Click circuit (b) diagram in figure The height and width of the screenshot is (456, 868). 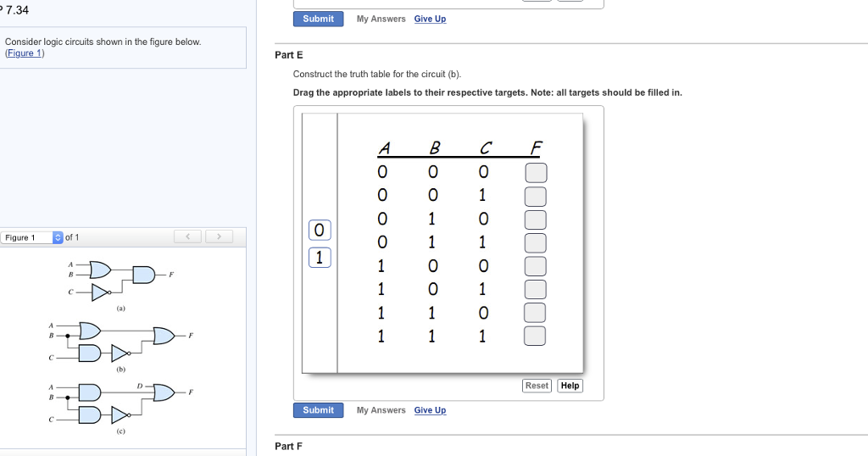click(x=121, y=340)
